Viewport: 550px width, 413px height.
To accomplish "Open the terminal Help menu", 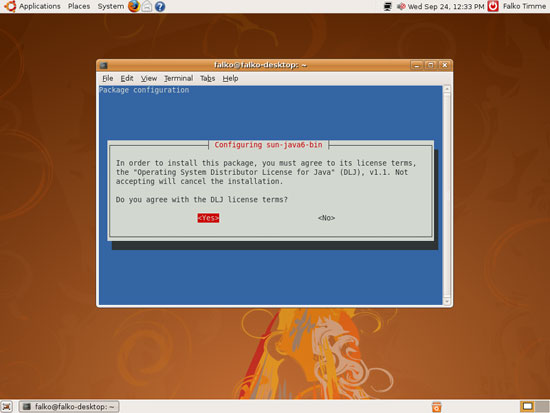I will (230, 78).
